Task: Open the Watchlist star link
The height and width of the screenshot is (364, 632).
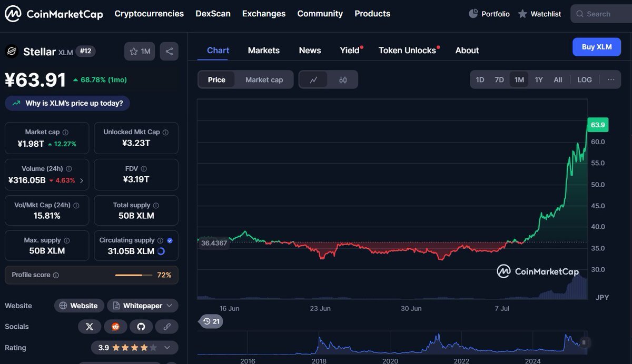Action: pos(539,14)
